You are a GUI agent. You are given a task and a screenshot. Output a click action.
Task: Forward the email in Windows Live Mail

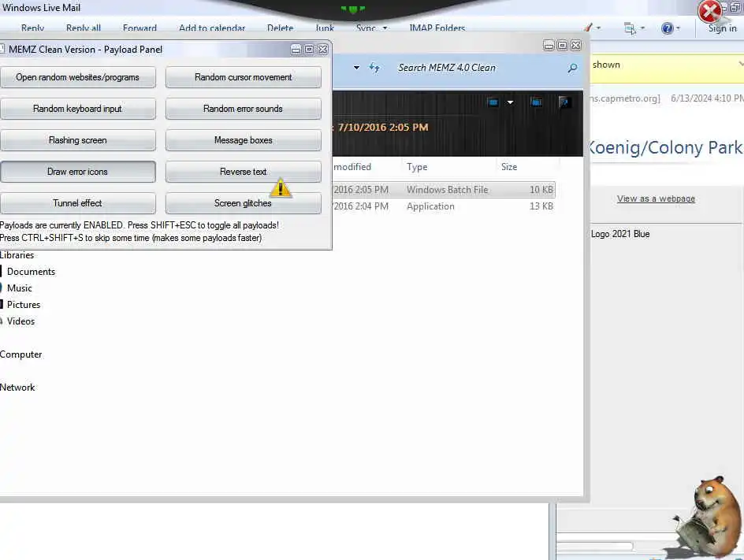point(139,28)
